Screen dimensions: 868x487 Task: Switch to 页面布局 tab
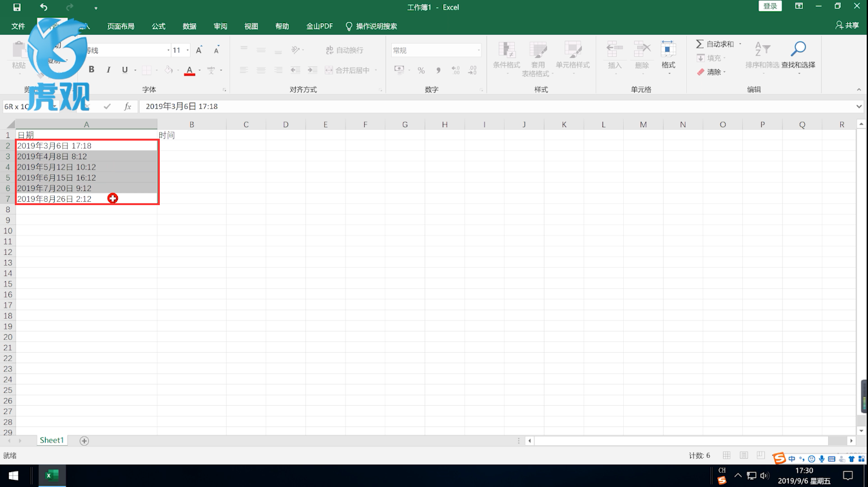[121, 26]
